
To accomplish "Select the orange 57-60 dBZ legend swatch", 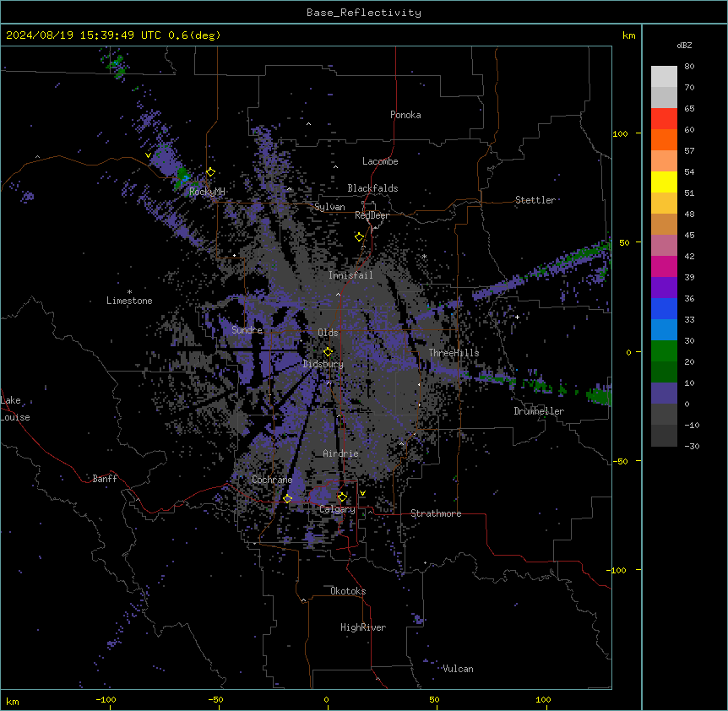I will click(x=664, y=139).
